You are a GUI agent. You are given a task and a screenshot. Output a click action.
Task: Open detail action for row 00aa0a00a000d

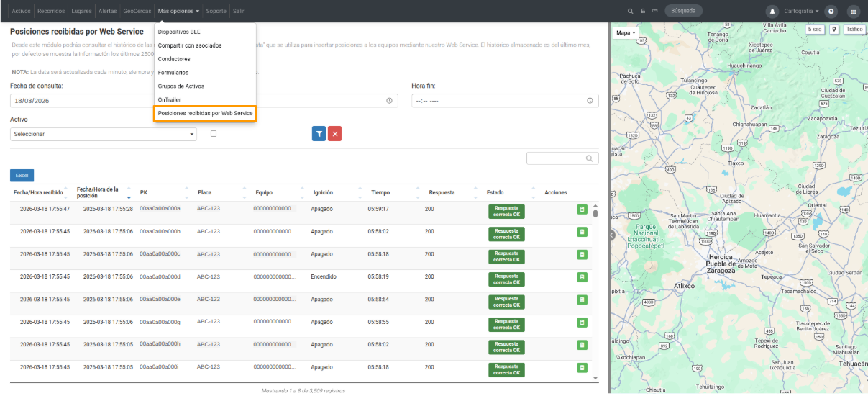click(582, 277)
